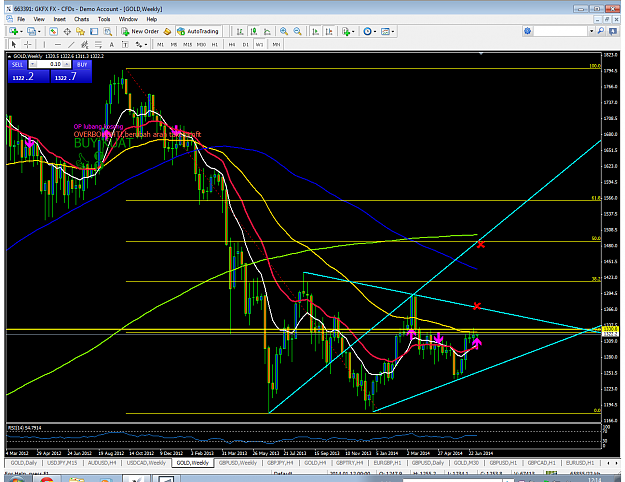Toggle the Terminal window icon
Image resolution: width=625 pixels, height=482 pixels.
pos(94,31)
